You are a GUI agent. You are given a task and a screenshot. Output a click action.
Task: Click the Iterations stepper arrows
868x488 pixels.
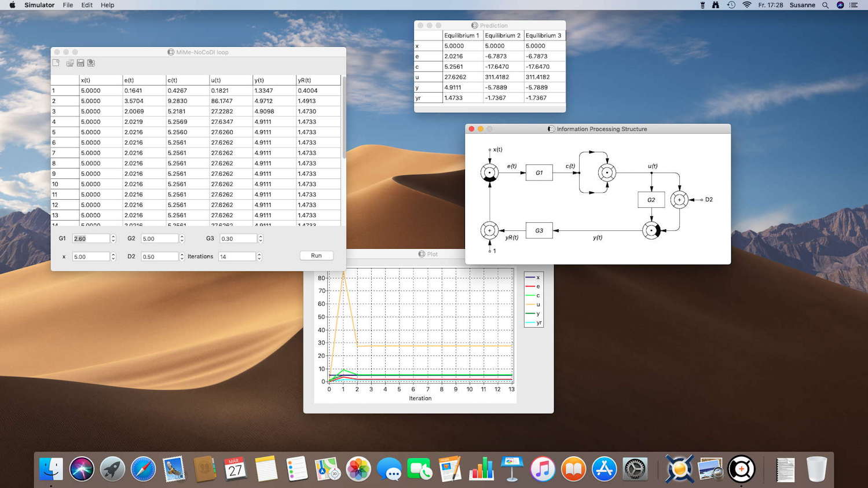pyautogui.click(x=259, y=256)
